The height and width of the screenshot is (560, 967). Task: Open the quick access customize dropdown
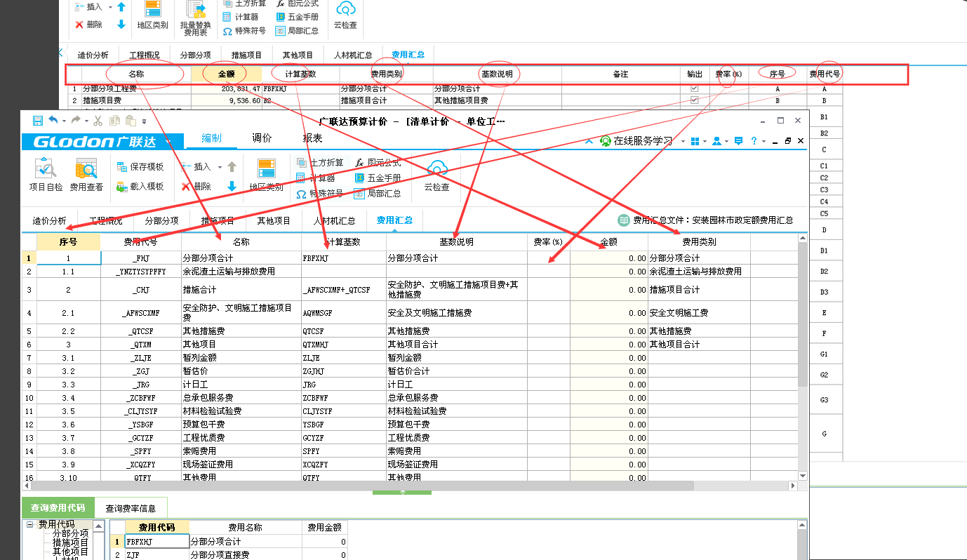tap(144, 121)
